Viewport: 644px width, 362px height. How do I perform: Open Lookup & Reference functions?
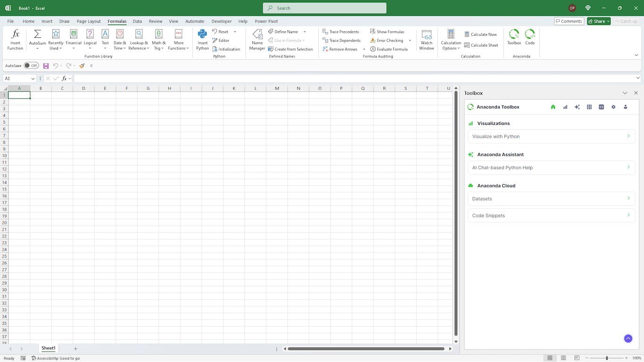click(139, 40)
